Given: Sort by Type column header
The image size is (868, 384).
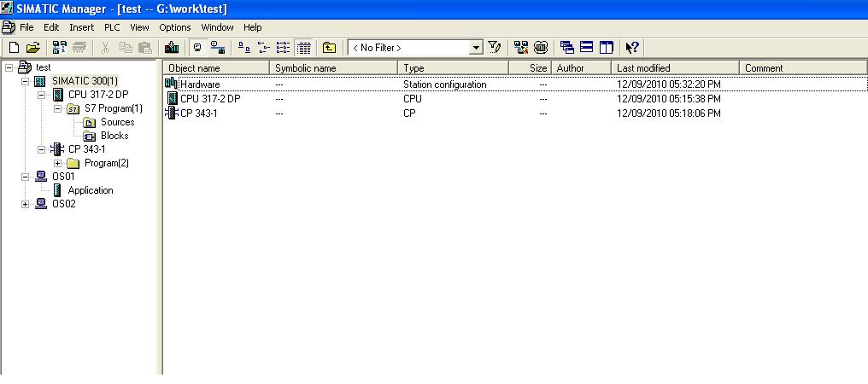Looking at the screenshot, I should point(453,67).
